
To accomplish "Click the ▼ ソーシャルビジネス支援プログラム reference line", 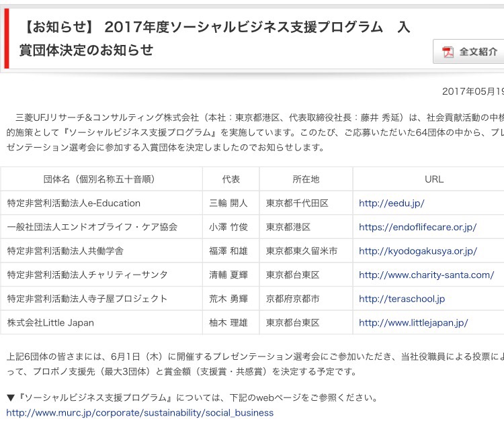I will click(x=192, y=397).
